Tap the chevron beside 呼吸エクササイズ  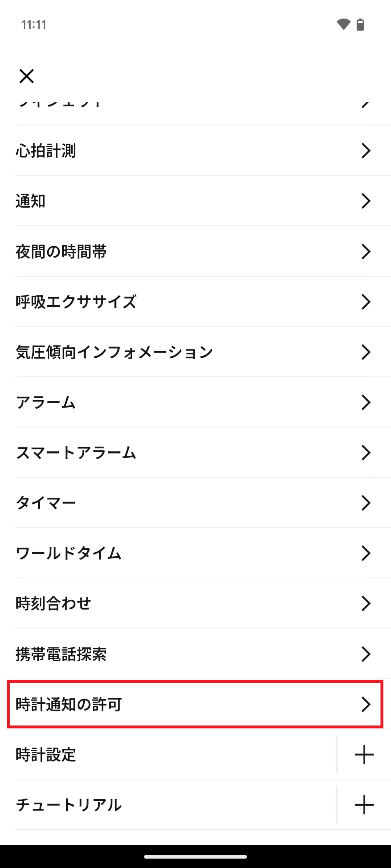366,302
